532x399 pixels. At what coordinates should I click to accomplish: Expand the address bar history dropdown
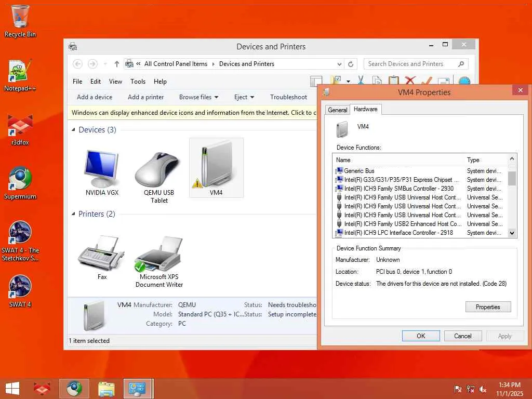click(339, 64)
